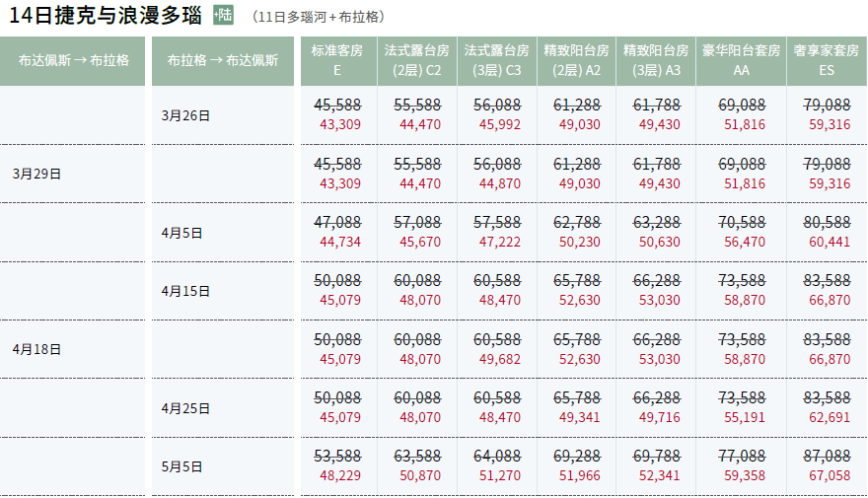Choose the 4月5日 departure date

click(x=181, y=233)
